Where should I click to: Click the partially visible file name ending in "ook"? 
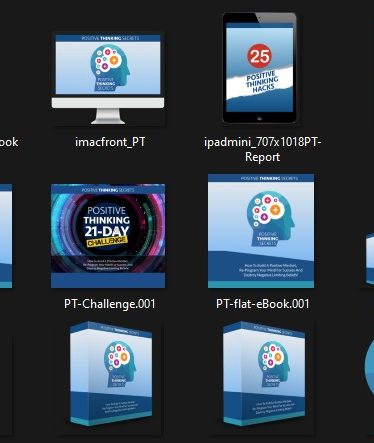(x=9, y=142)
